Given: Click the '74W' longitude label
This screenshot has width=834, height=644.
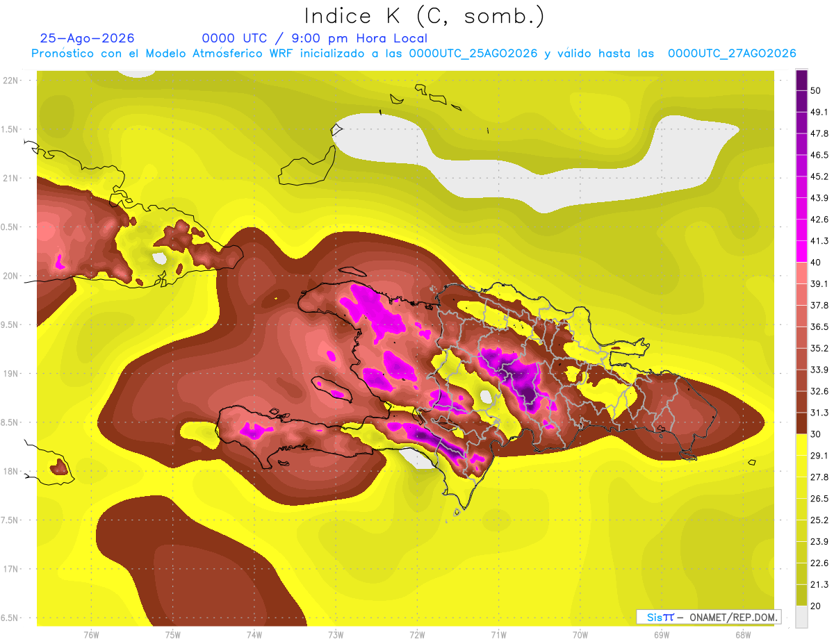Looking at the screenshot, I should coord(254,634).
